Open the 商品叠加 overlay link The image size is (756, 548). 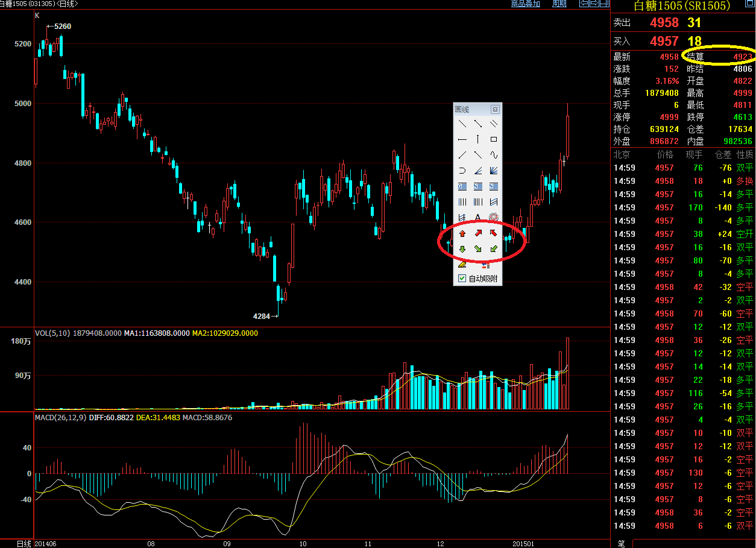[x=525, y=4]
